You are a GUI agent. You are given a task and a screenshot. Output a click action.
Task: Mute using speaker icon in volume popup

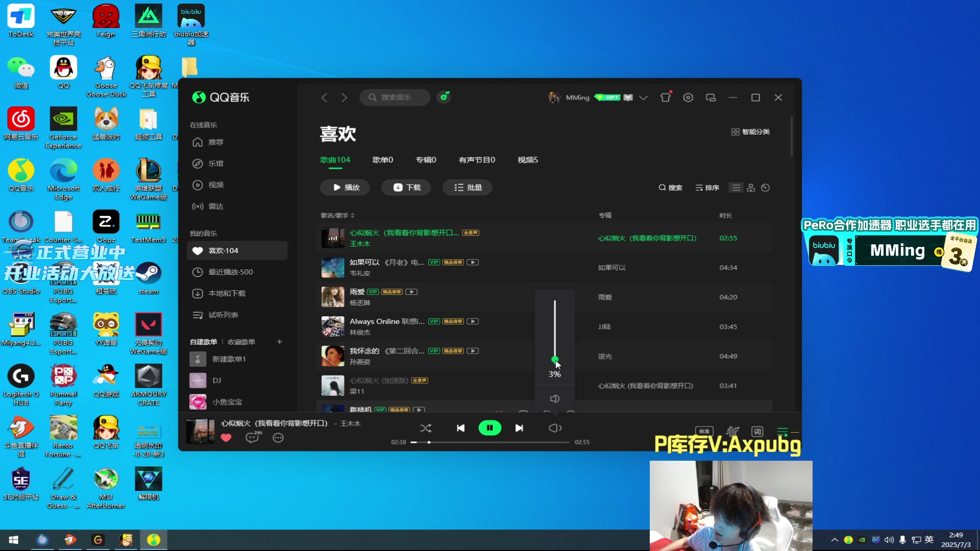[555, 398]
